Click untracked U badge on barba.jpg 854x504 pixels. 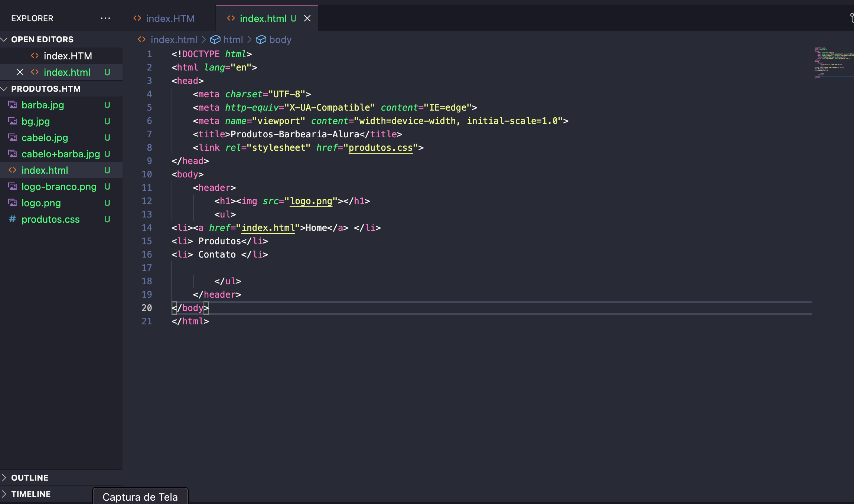(x=107, y=105)
